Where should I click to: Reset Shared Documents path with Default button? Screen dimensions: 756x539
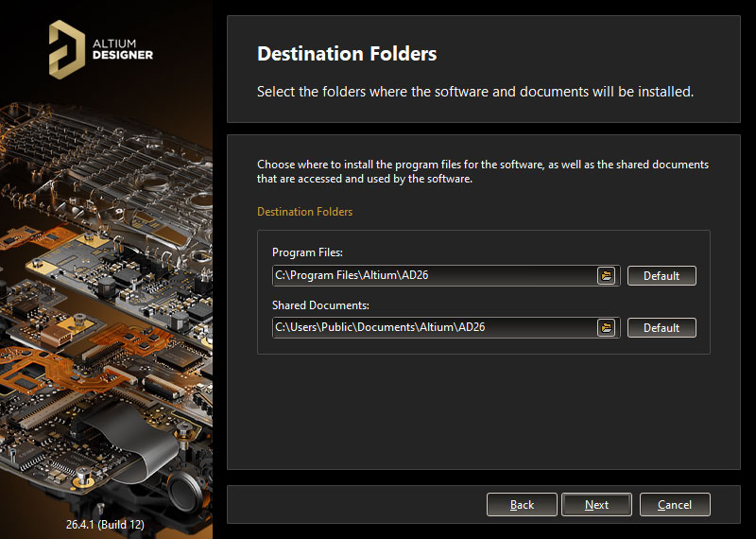pyautogui.click(x=661, y=327)
